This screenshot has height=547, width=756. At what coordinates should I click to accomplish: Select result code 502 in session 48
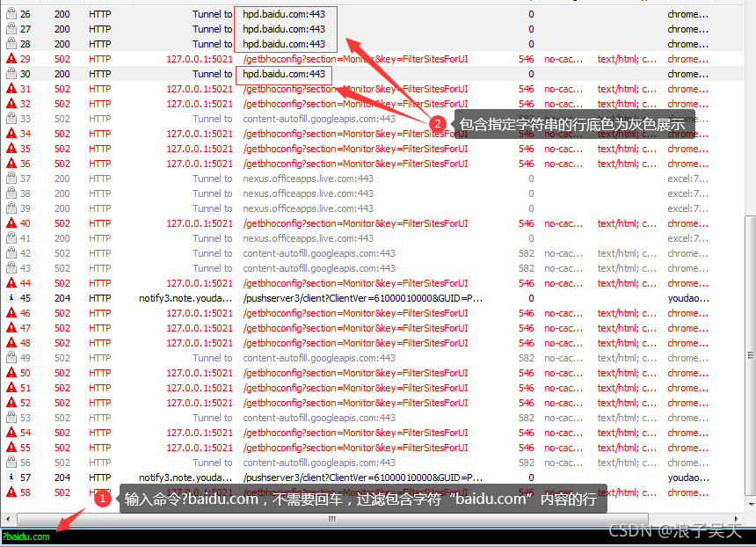coord(62,343)
